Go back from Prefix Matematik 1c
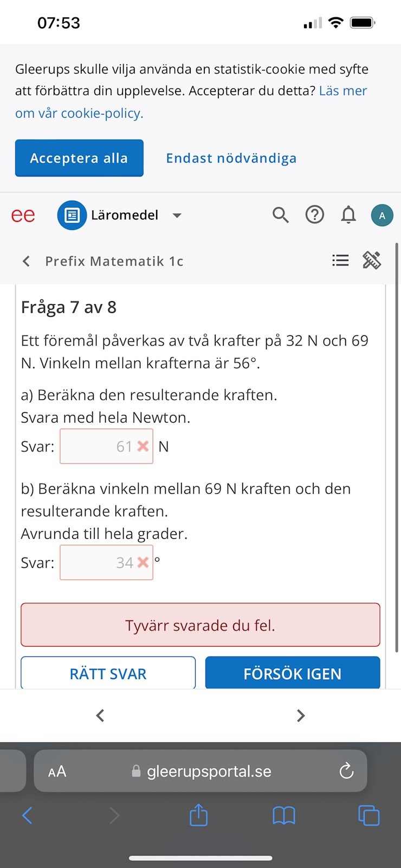 pos(26,261)
